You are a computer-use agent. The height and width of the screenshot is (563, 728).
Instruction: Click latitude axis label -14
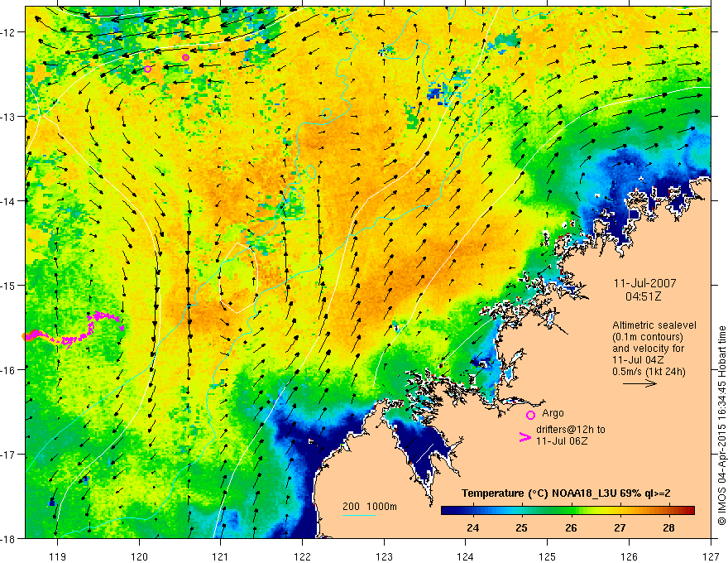point(9,200)
